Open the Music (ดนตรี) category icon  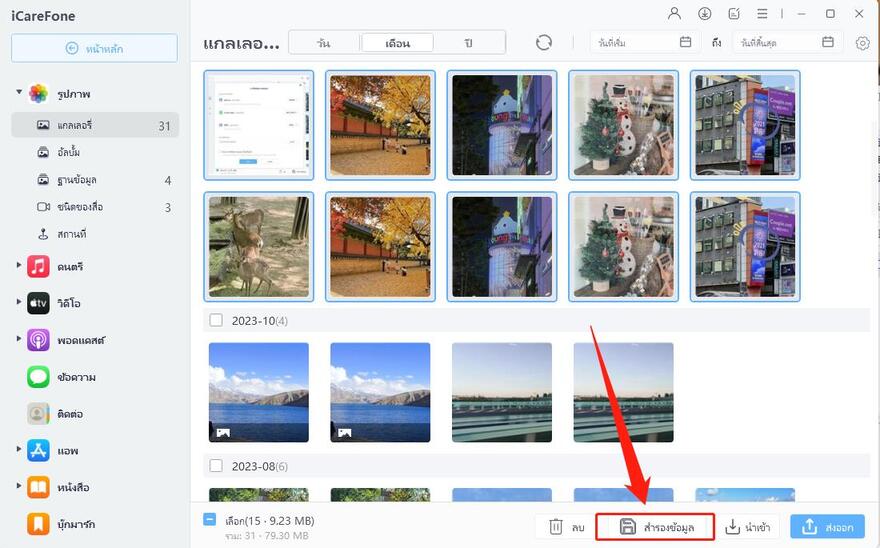[38, 266]
